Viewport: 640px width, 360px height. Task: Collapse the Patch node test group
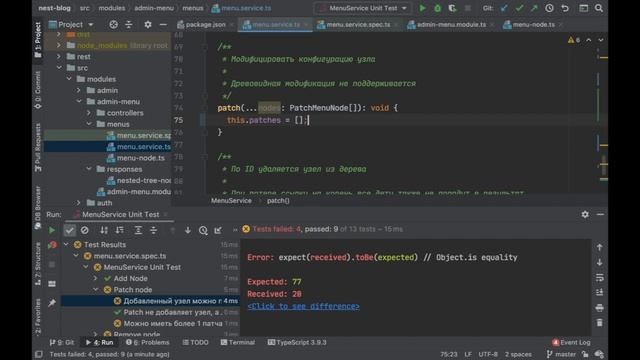coord(96,290)
